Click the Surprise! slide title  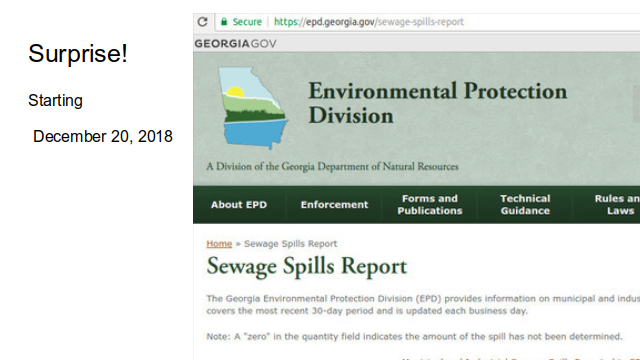tap(78, 53)
